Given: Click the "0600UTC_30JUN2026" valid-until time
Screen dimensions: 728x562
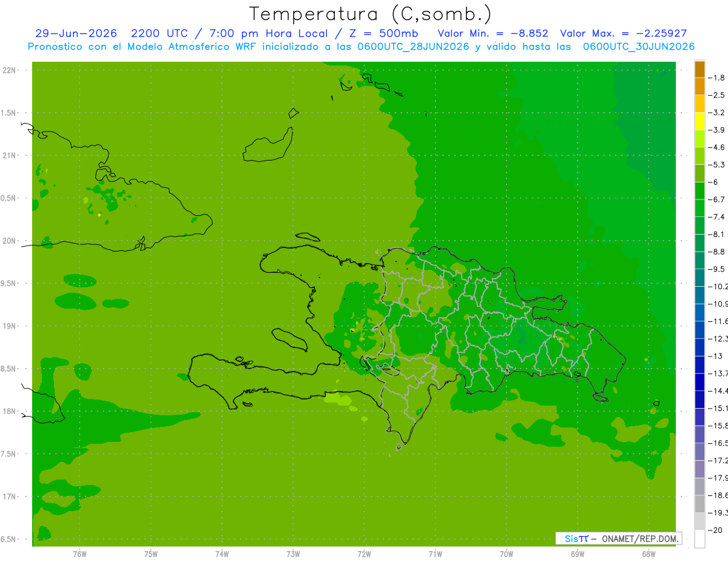Looking at the screenshot, I should point(638,47).
